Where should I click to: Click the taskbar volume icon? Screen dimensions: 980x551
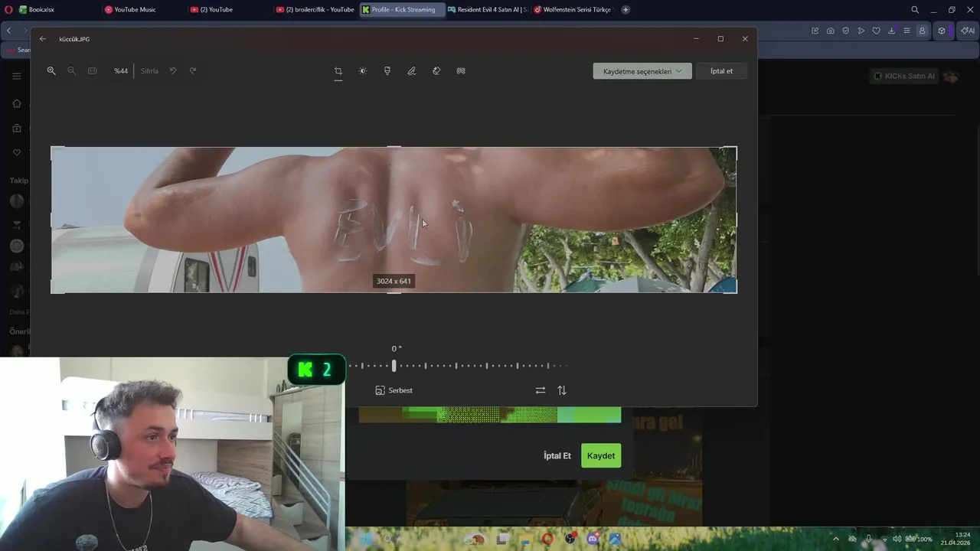click(897, 539)
